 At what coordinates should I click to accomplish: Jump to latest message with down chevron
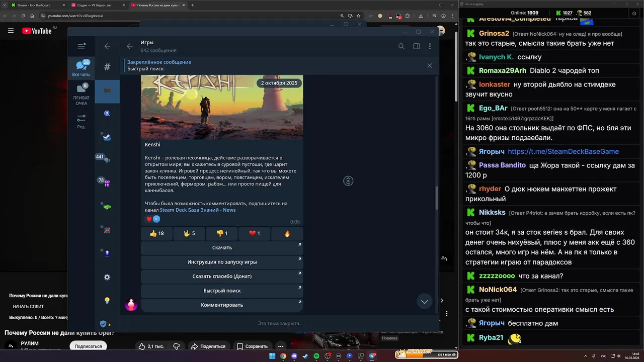pos(425,301)
